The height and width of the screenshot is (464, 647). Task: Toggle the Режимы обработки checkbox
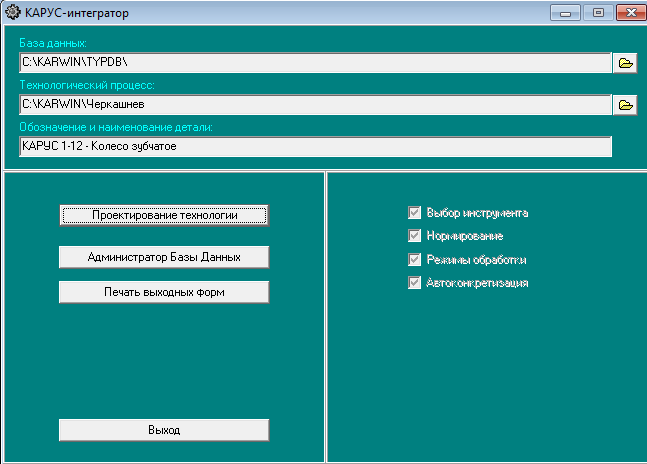click(414, 260)
